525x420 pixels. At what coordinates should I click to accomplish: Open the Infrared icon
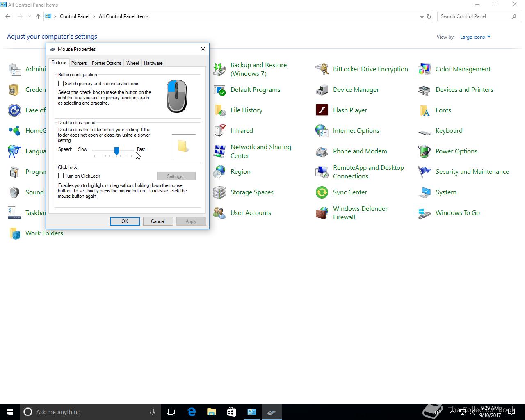point(219,131)
